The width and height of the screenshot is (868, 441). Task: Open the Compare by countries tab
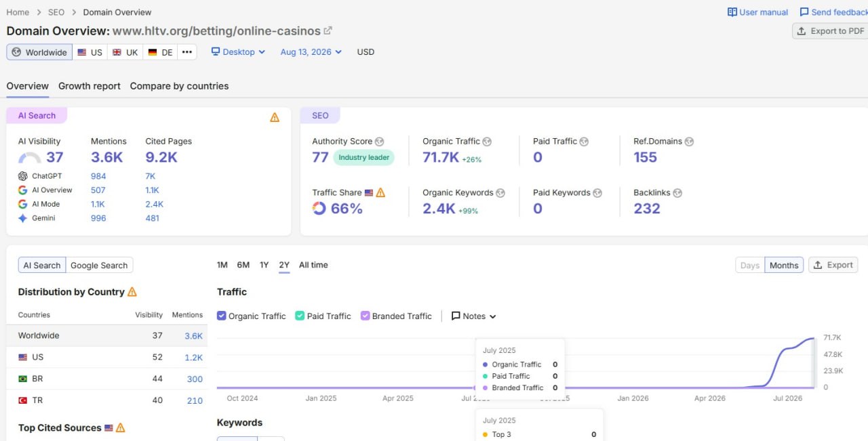[179, 86]
